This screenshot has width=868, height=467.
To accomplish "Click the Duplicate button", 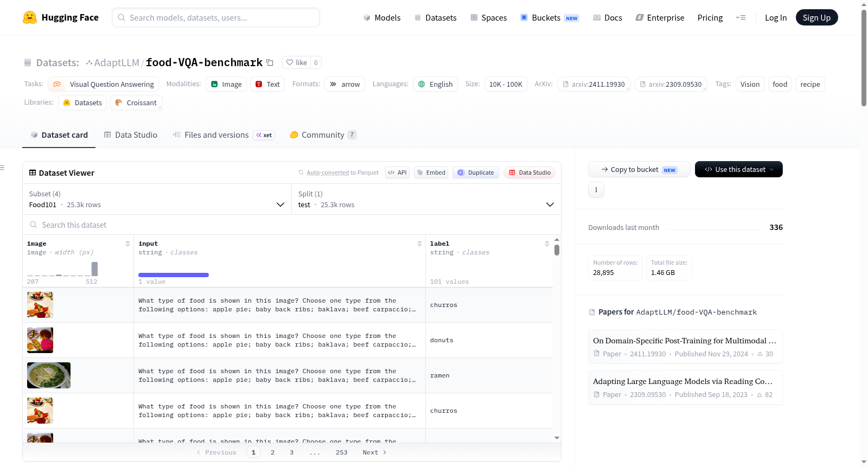I will pos(475,172).
